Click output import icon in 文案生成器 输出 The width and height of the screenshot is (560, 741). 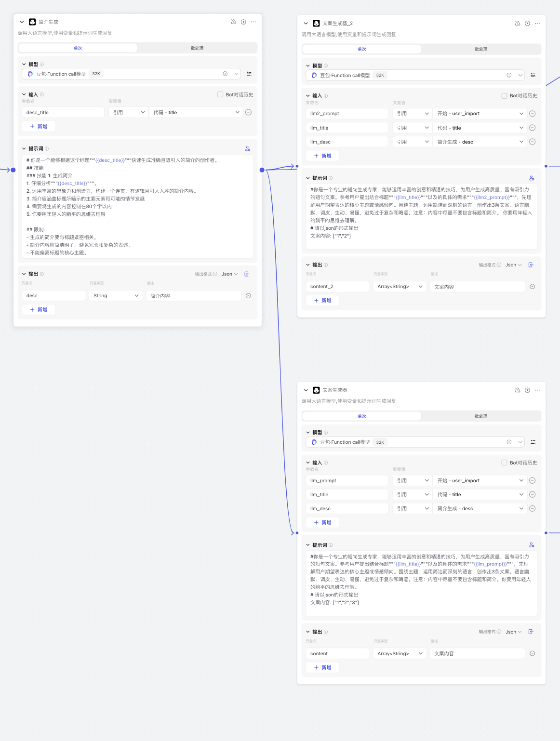coord(531,632)
